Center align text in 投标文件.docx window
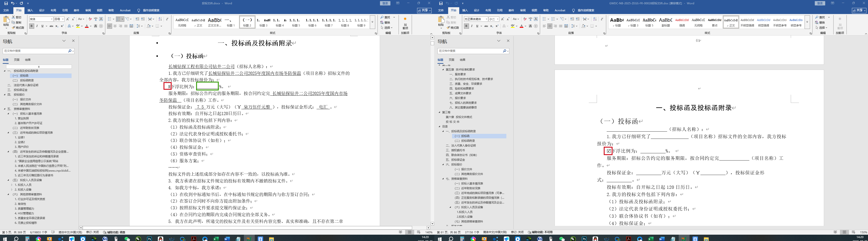Viewport: 868px width, 241px height. (115, 26)
